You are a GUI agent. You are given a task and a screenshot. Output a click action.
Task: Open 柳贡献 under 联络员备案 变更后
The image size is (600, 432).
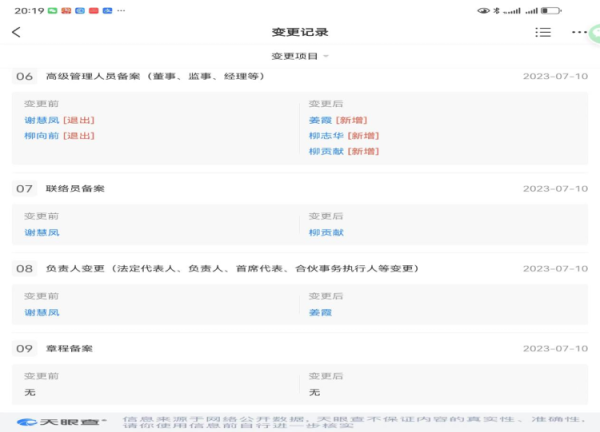coord(326,232)
